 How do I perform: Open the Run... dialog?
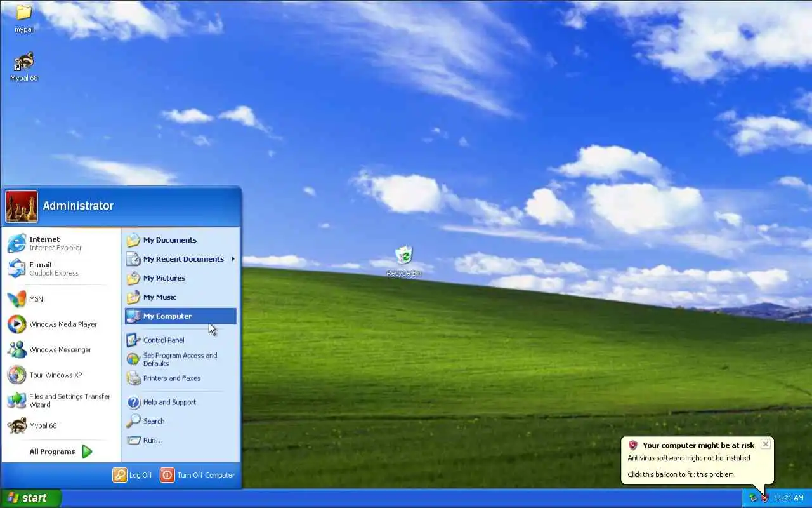pyautogui.click(x=181, y=440)
